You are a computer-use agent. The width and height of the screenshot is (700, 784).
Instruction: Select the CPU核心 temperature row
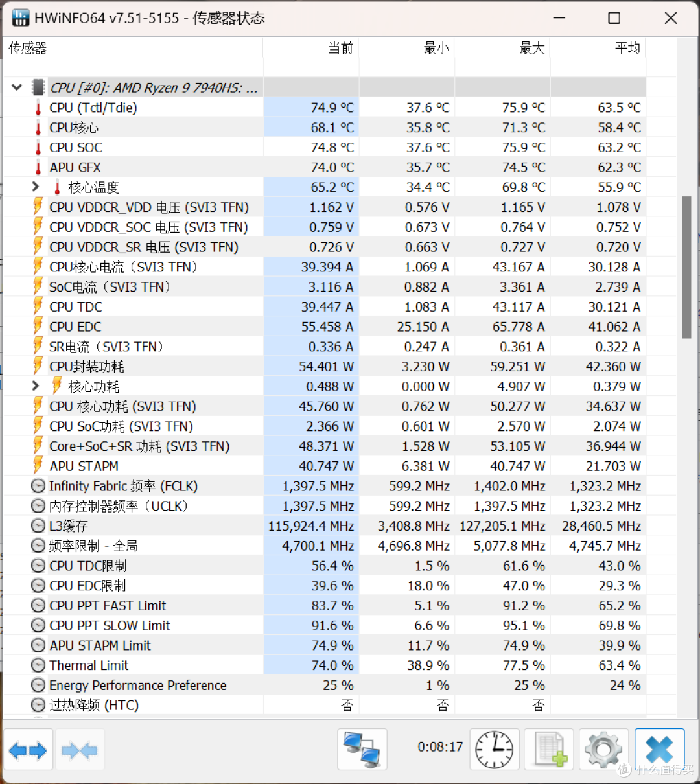coord(325,128)
